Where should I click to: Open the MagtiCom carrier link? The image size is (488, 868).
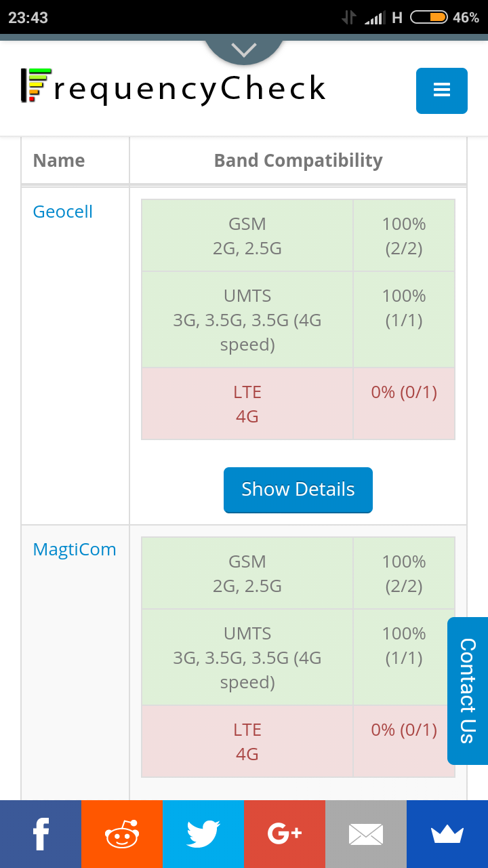tap(75, 549)
